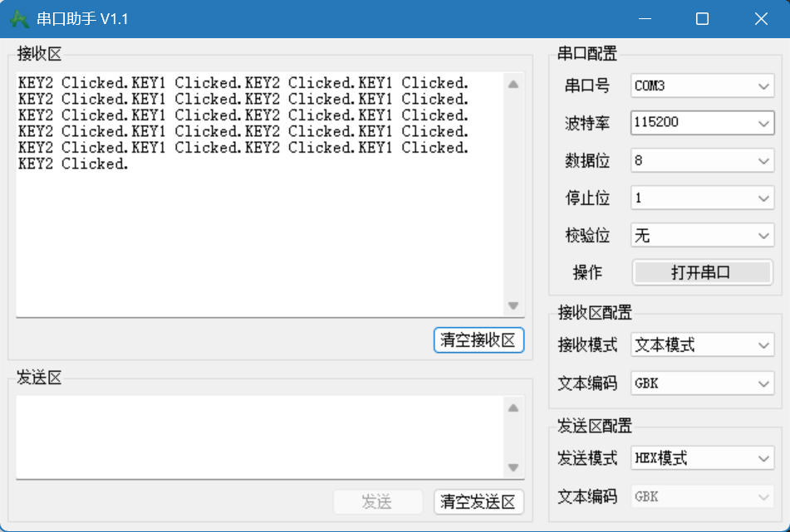Click the 数据位 label
Screen dimensions: 790x532
(x=587, y=160)
